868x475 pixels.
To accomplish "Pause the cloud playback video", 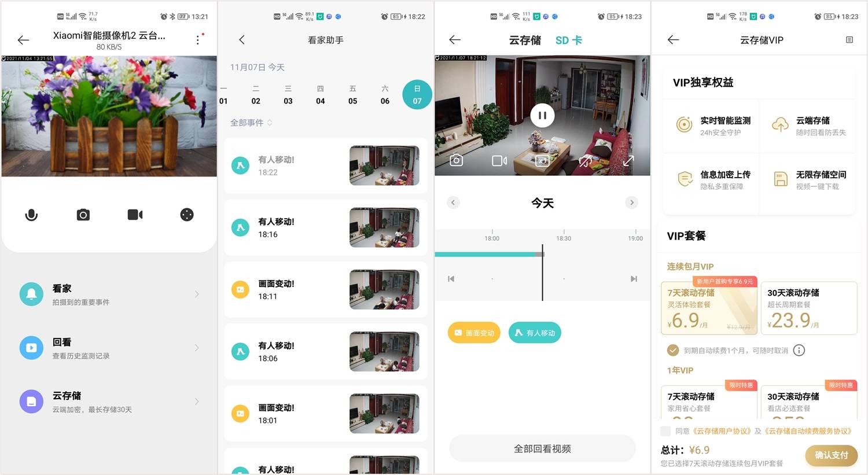I will (542, 115).
